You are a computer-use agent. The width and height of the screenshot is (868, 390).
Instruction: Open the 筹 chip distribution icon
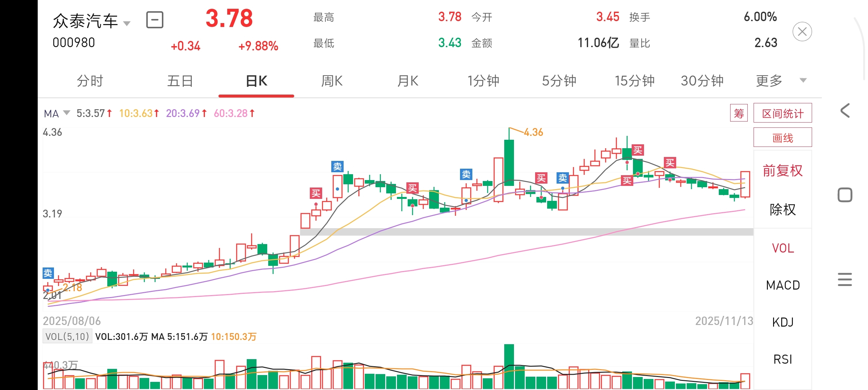point(738,113)
